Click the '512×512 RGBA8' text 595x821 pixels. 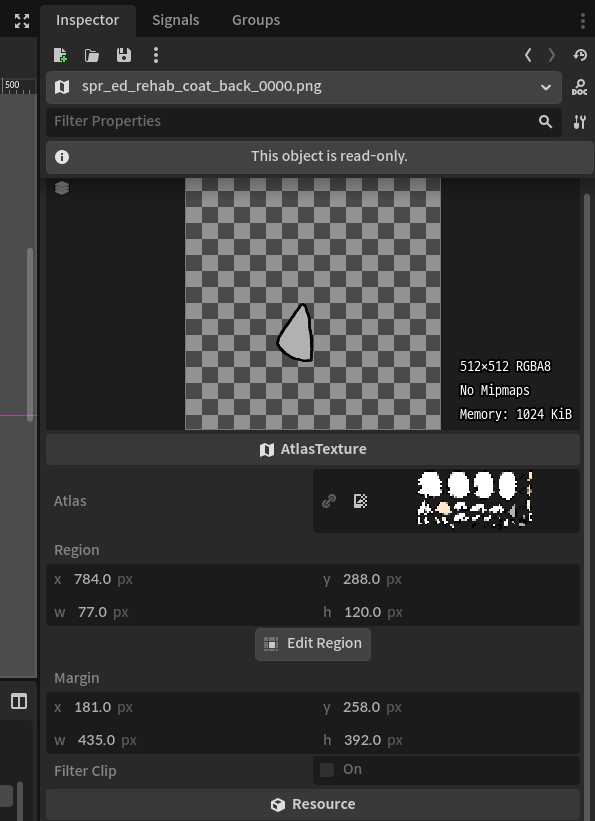click(505, 367)
